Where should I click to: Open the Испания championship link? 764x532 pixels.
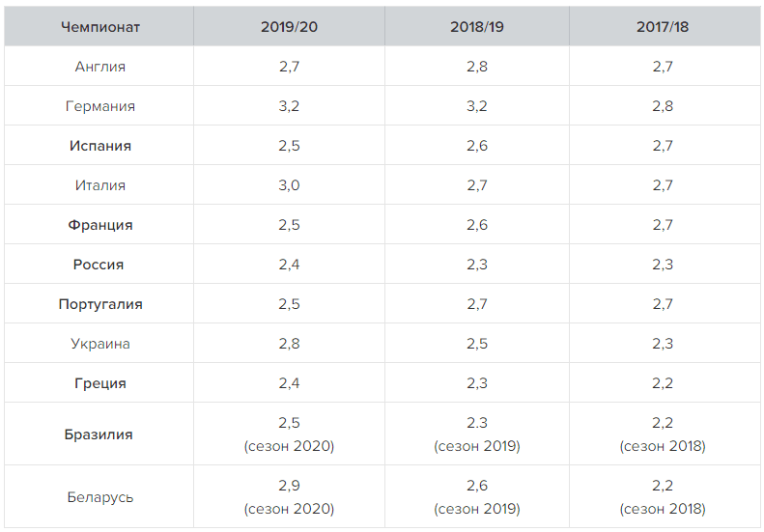tap(100, 146)
